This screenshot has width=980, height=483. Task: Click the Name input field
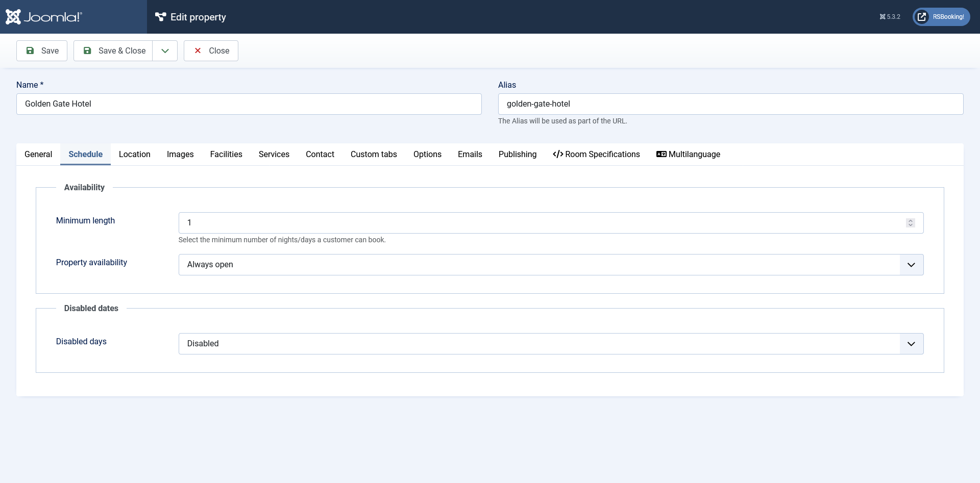[249, 104]
